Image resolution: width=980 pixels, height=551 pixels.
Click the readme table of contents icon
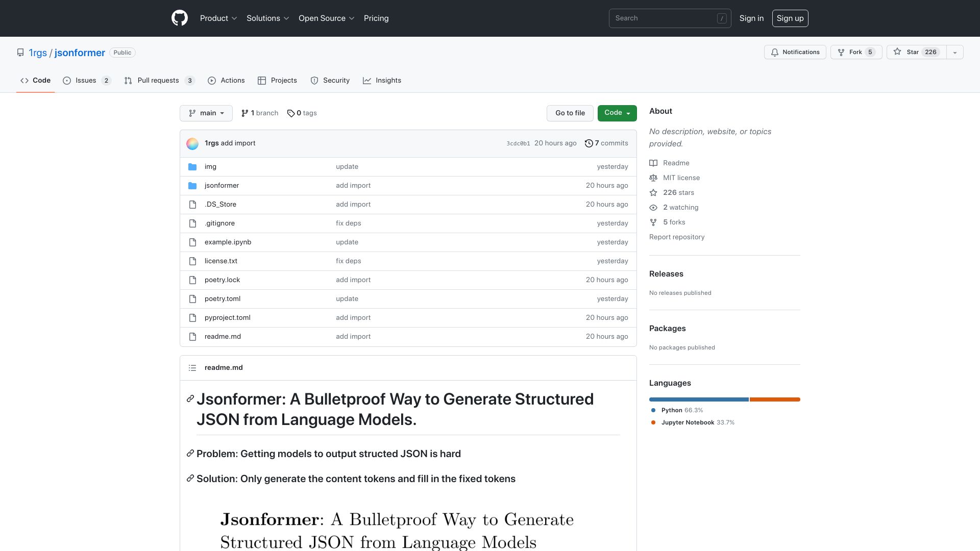[192, 368]
